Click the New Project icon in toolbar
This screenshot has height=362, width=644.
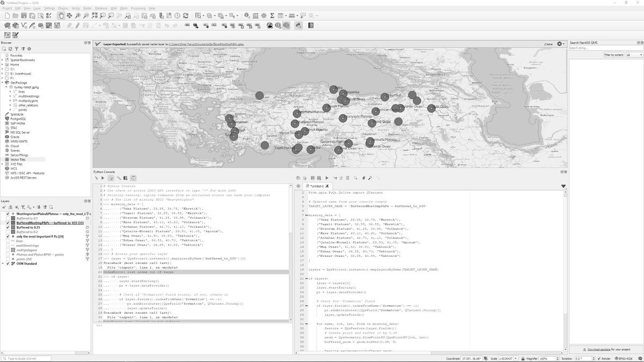coord(7,16)
